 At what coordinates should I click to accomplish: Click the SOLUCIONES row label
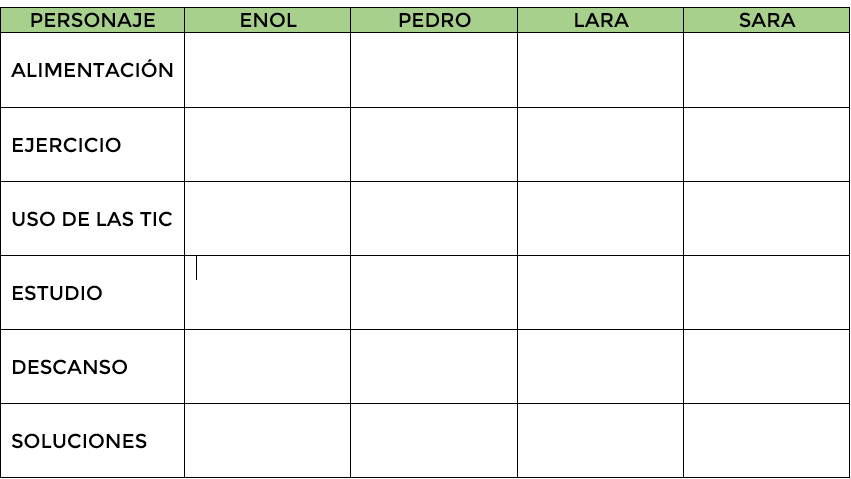pyautogui.click(x=79, y=441)
